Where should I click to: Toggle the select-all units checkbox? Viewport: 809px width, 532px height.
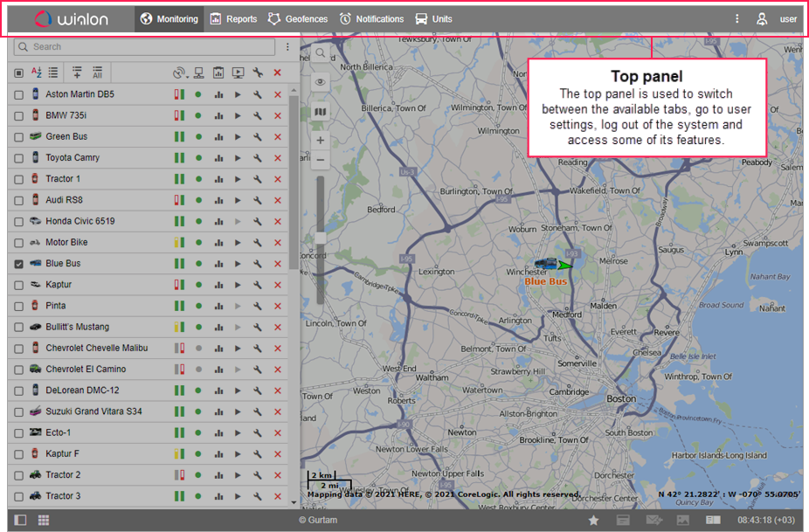18,73
